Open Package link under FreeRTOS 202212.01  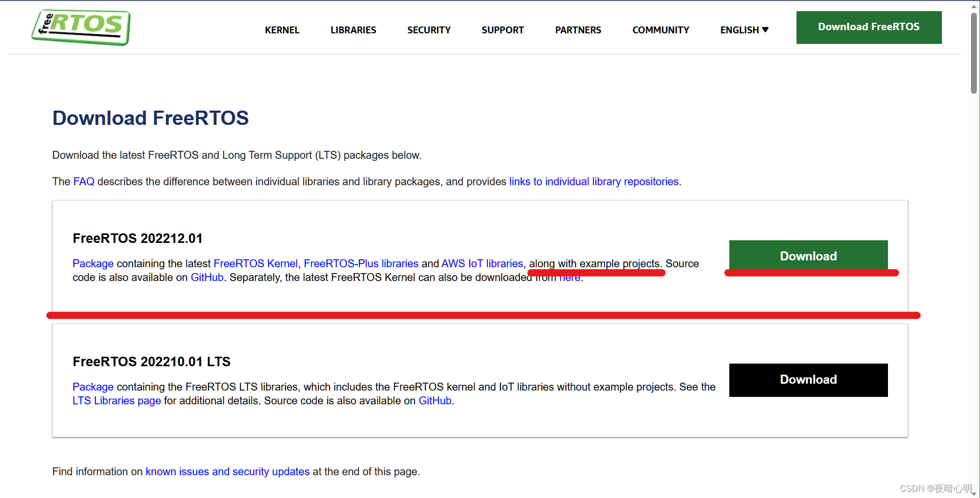pos(93,264)
